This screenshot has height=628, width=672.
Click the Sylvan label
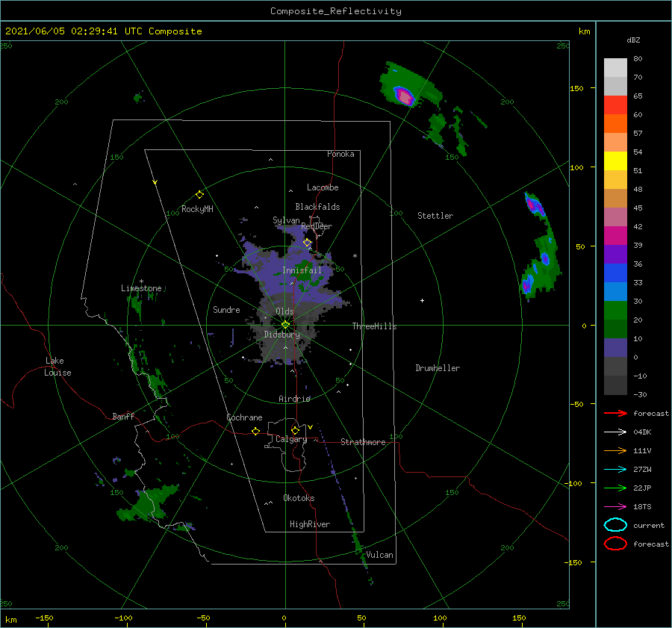pyautogui.click(x=286, y=221)
